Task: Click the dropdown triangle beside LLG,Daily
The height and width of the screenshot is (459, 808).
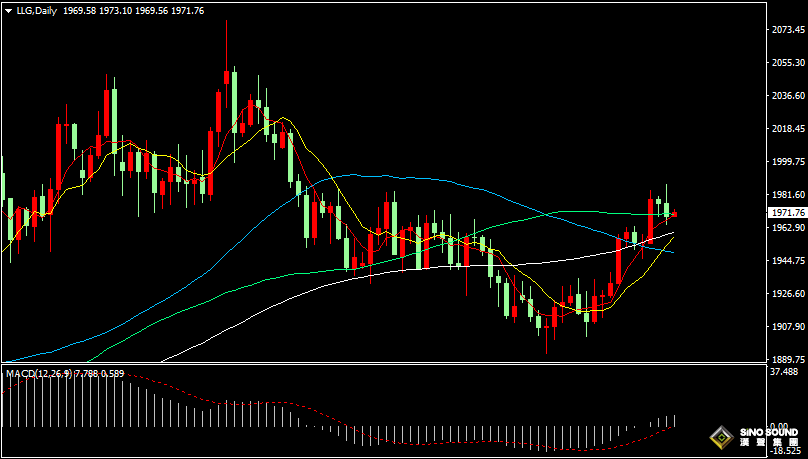Action: [8, 10]
